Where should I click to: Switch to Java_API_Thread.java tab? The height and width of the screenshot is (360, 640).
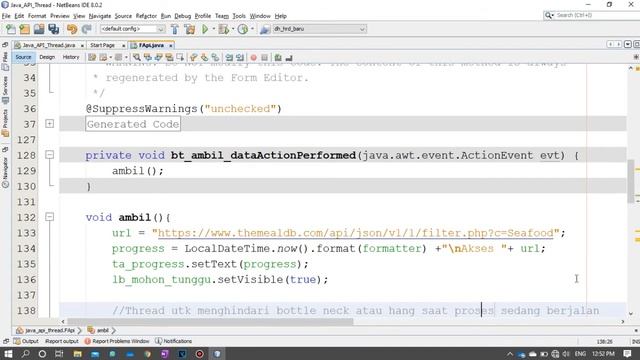[x=49, y=45]
